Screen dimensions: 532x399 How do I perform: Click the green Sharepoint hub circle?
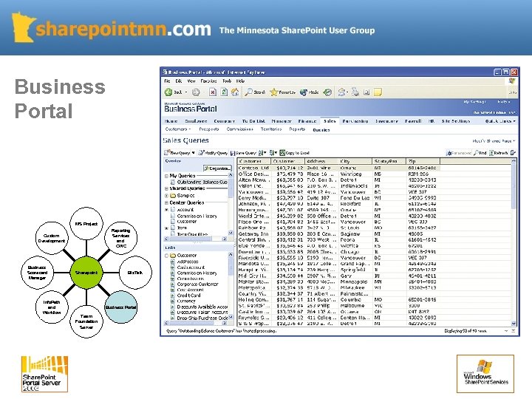pyautogui.click(x=86, y=273)
